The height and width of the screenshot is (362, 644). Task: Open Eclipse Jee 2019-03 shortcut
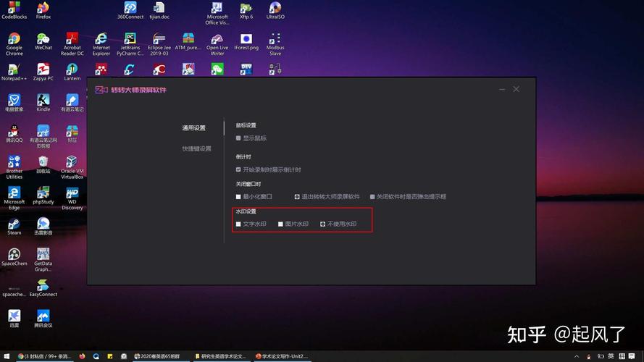159,44
